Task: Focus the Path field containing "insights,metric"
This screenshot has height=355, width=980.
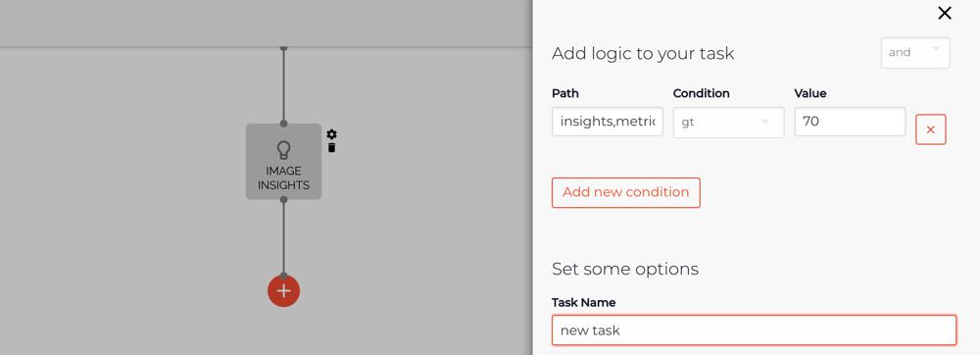Action: click(608, 122)
